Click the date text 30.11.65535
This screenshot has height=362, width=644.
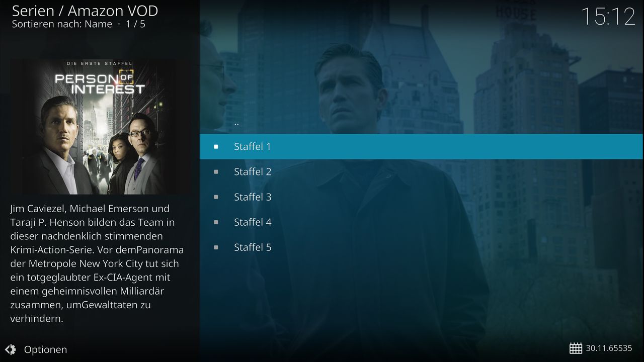pos(609,348)
